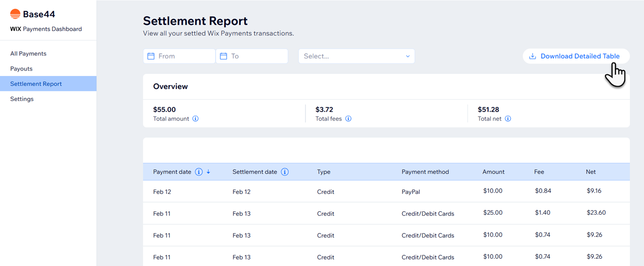The height and width of the screenshot is (266, 644).
Task: Click the Base44 logo icon
Action: (15, 14)
